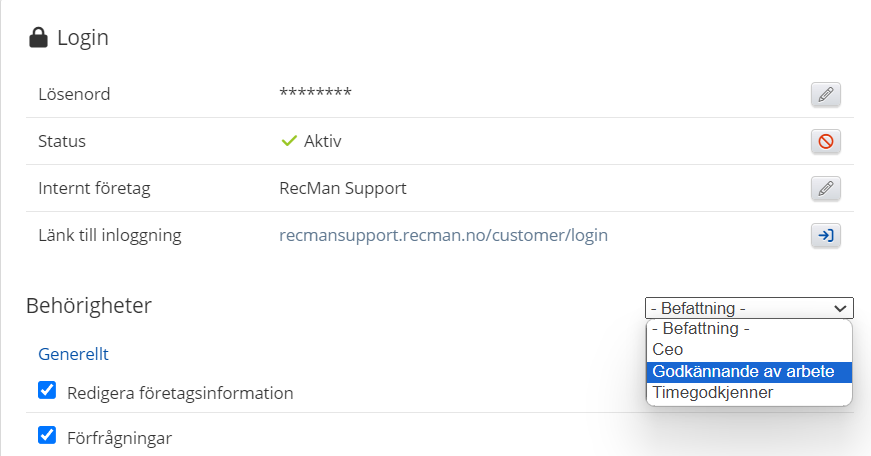Uncheck Redigera företagsinformation checkbox
The height and width of the screenshot is (456, 871).
click(47, 391)
